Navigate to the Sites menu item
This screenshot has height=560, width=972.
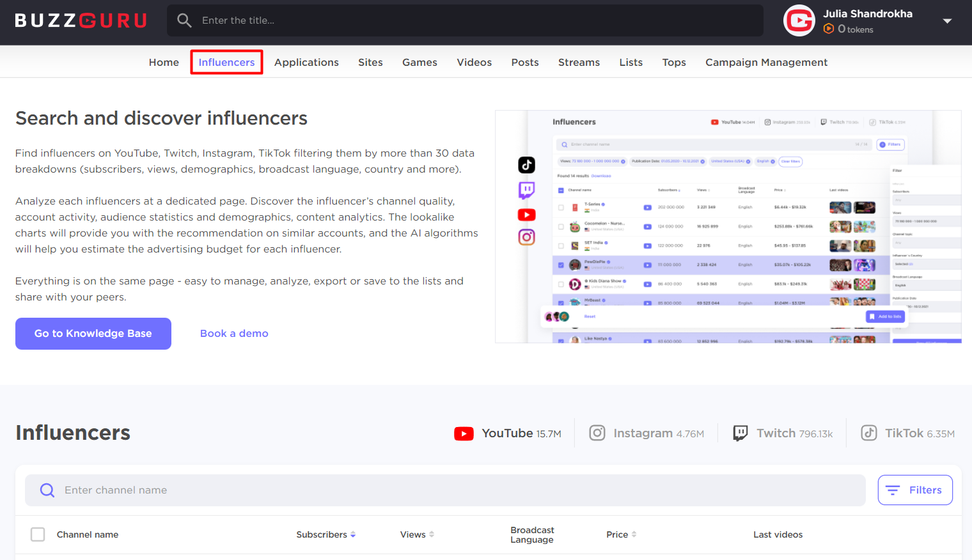(x=370, y=62)
